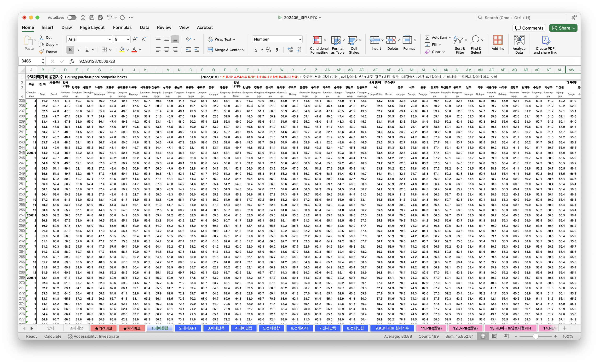Click the Add-ins icon

click(498, 40)
